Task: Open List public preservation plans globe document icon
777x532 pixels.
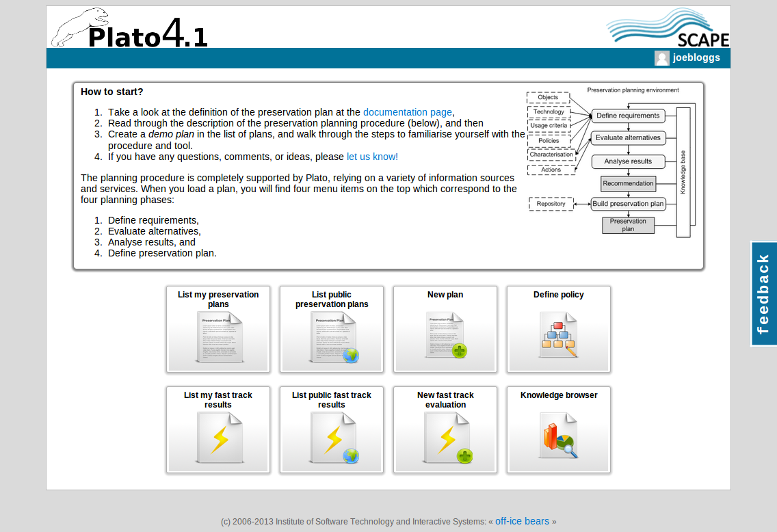Action: [x=333, y=337]
